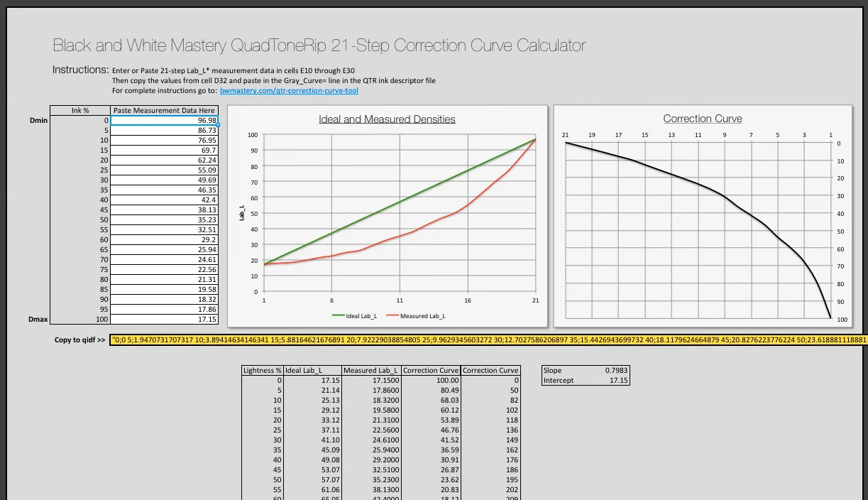
Task: Select Correction Curve cell 41.52
Action: pyautogui.click(x=432, y=440)
